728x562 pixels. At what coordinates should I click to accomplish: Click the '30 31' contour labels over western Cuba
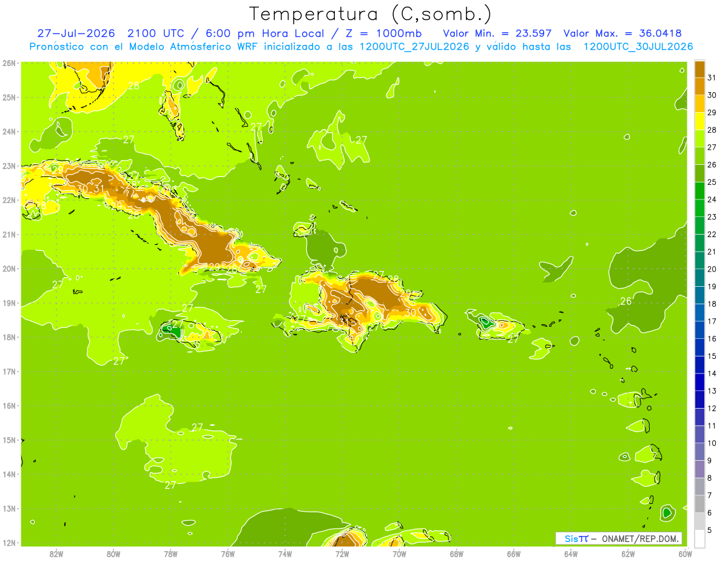coord(91,189)
